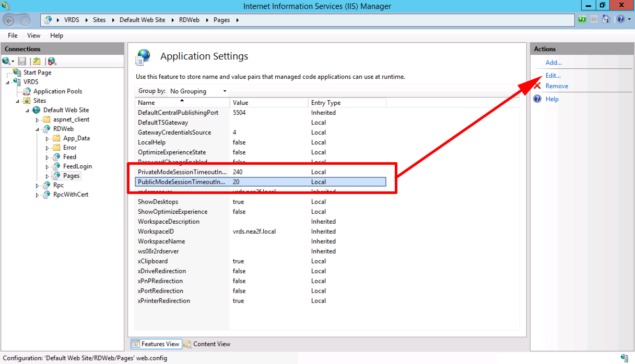
Task: Open help via the question mark icon
Action: (x=620, y=19)
